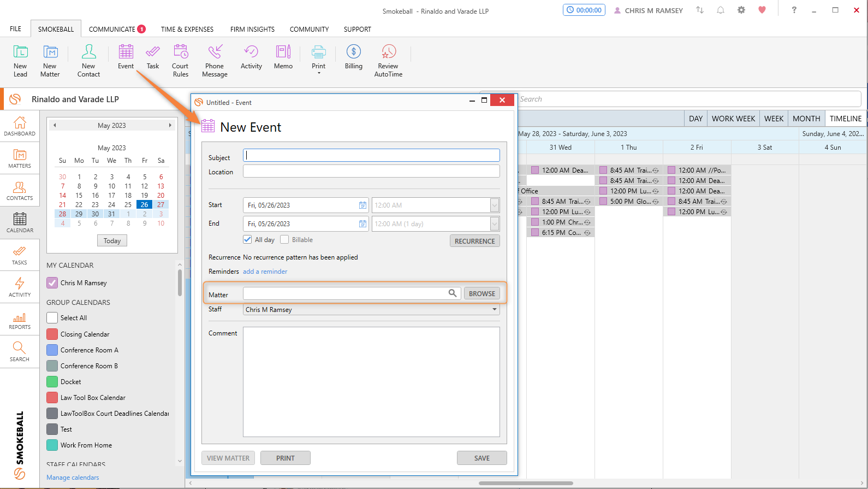Create a Memo from the ribbon
The width and height of the screenshot is (868, 489).
pyautogui.click(x=283, y=57)
